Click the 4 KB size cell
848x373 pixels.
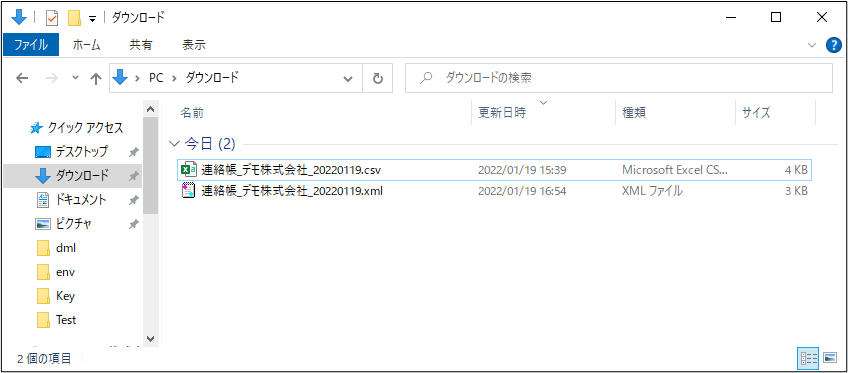click(797, 170)
